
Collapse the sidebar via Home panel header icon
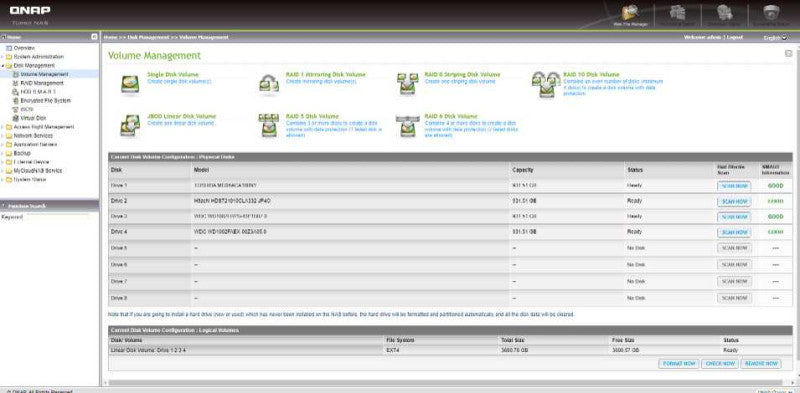coord(94,37)
